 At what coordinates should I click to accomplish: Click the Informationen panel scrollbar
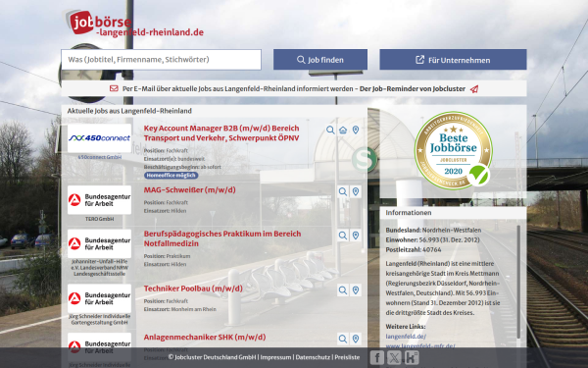(x=518, y=282)
